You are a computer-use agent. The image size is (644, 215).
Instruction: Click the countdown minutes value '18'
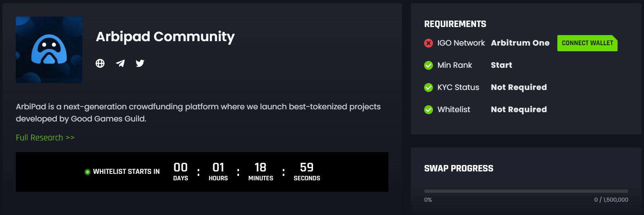point(260,167)
